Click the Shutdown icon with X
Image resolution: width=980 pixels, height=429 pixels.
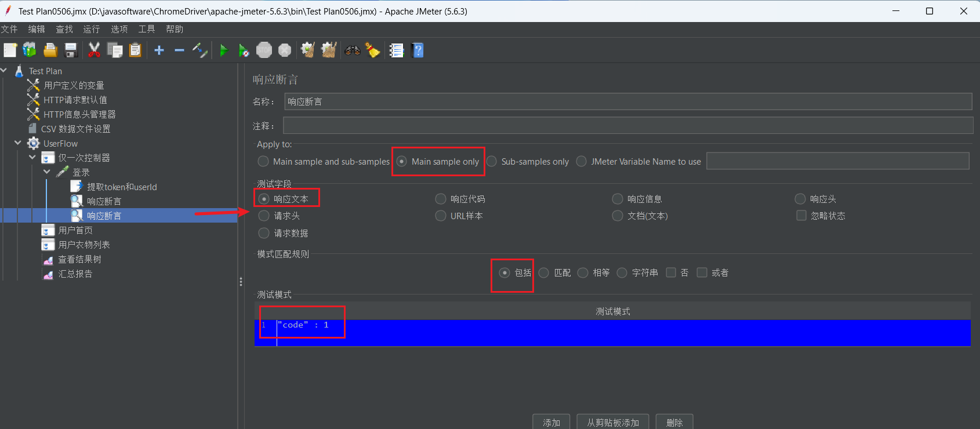point(284,50)
